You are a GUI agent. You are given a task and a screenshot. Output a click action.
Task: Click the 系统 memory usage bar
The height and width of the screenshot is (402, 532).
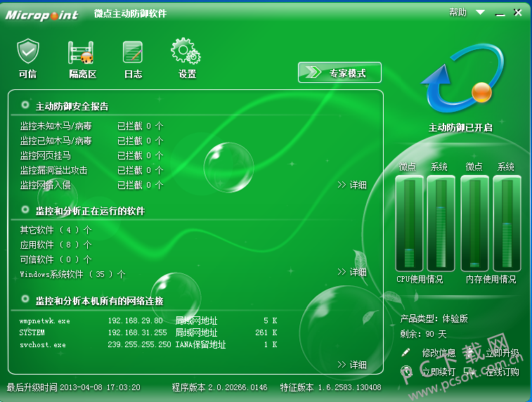[507, 223]
